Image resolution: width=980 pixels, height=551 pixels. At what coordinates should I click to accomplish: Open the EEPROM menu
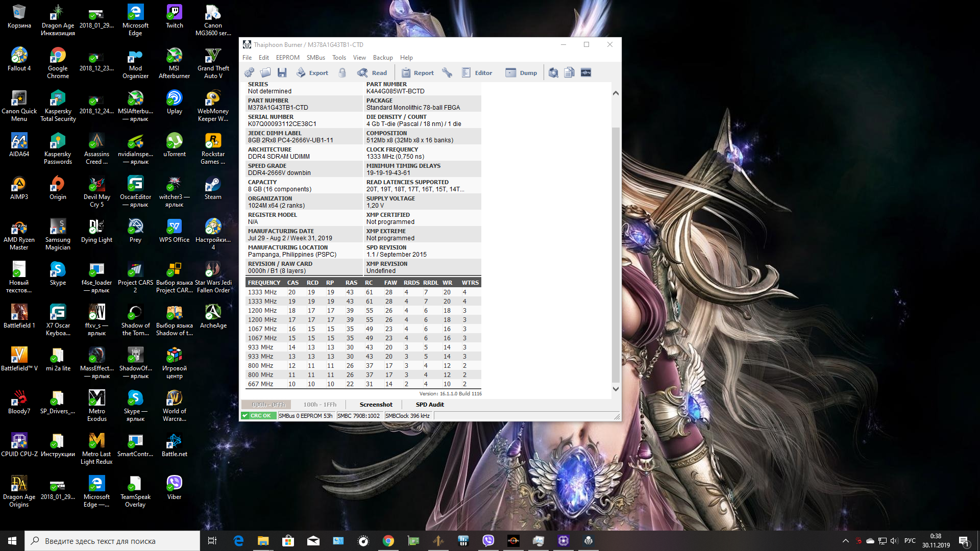[x=288, y=58]
